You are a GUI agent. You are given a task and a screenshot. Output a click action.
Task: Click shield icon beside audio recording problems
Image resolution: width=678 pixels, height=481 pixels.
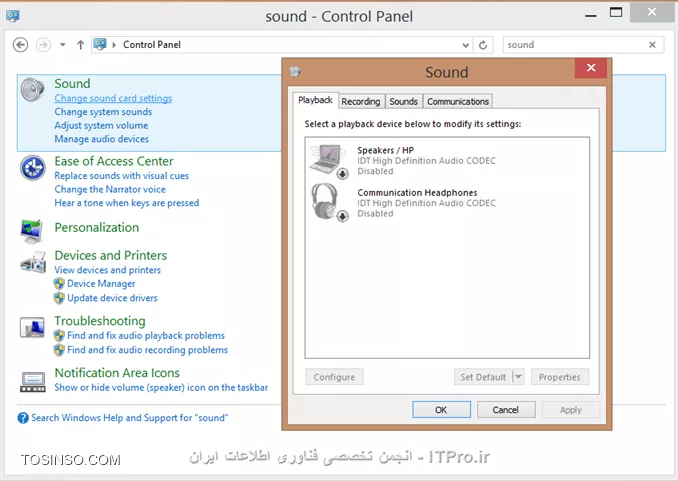tap(59, 350)
